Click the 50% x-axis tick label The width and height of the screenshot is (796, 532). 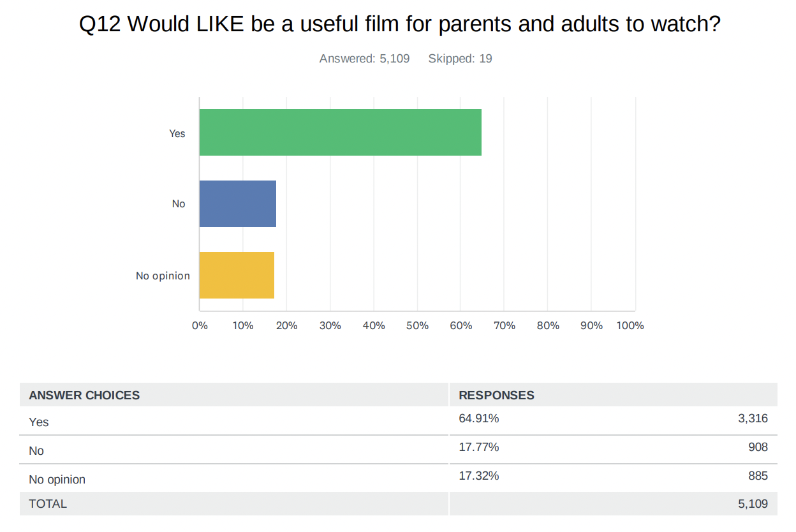point(417,325)
